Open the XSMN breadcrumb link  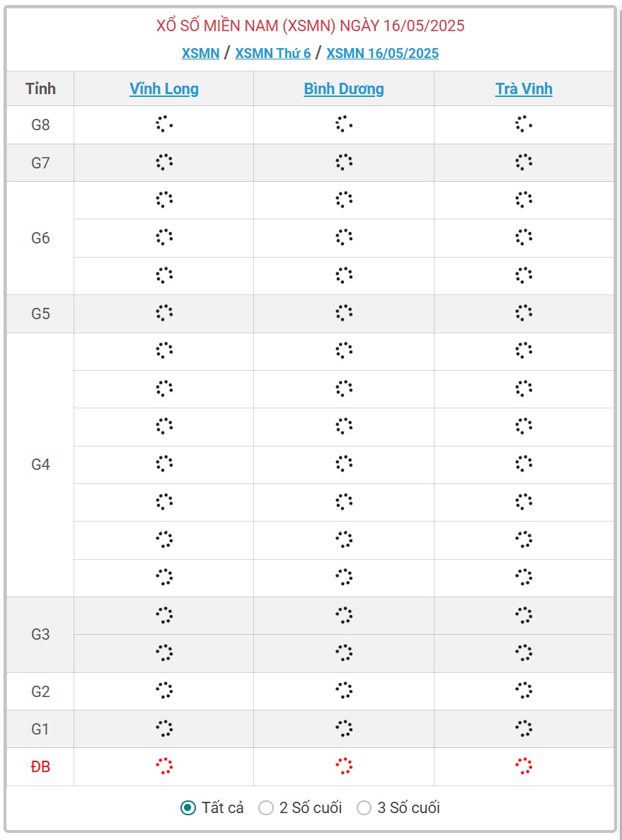point(200,53)
